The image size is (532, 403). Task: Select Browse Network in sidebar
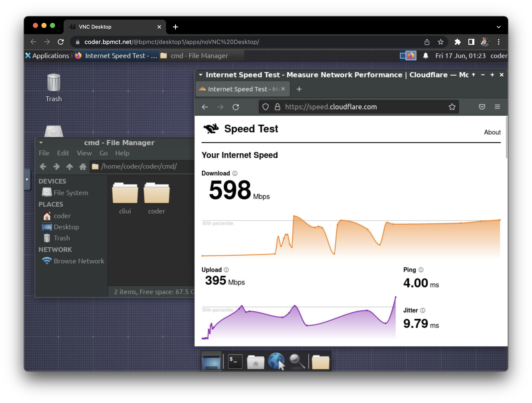[x=79, y=261]
